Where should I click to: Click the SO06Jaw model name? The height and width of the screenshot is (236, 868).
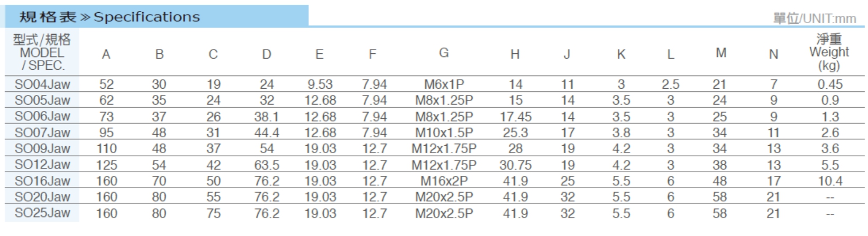pos(42,116)
